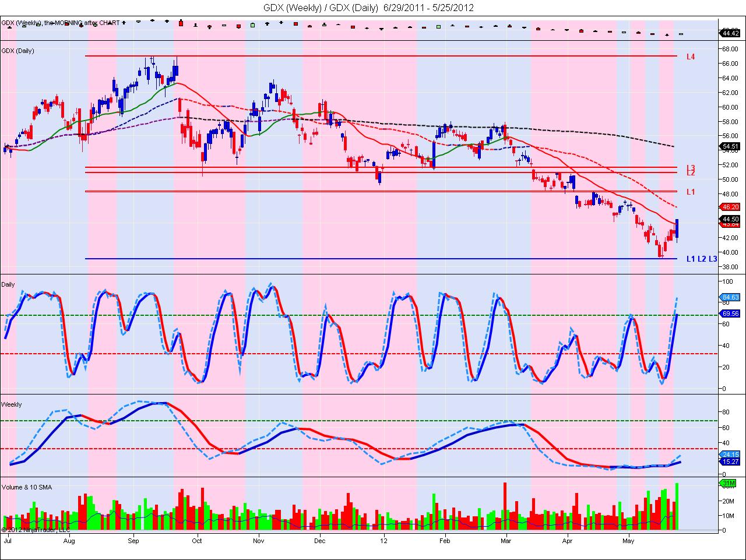
Task: Click the Aug label on the time axis
Action: (69, 540)
